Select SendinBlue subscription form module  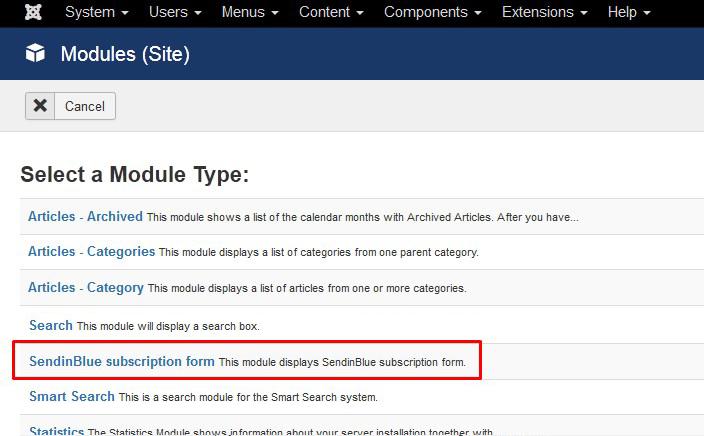pyautogui.click(x=122, y=361)
